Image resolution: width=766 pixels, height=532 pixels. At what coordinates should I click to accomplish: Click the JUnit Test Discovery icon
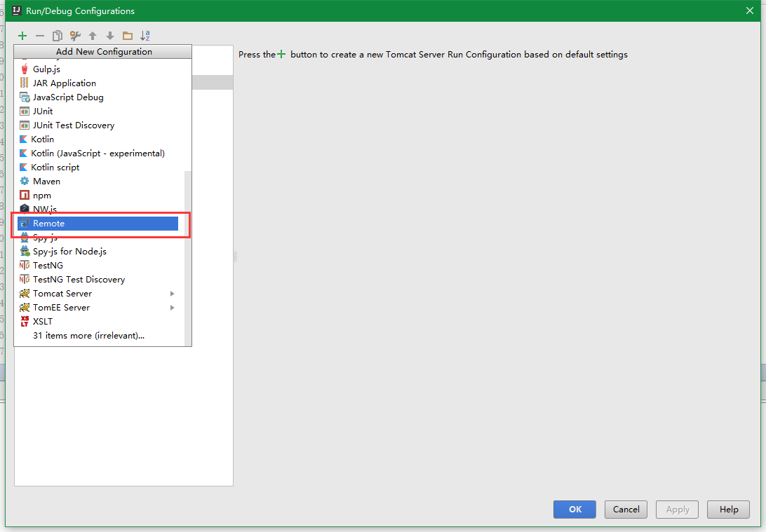click(x=25, y=125)
